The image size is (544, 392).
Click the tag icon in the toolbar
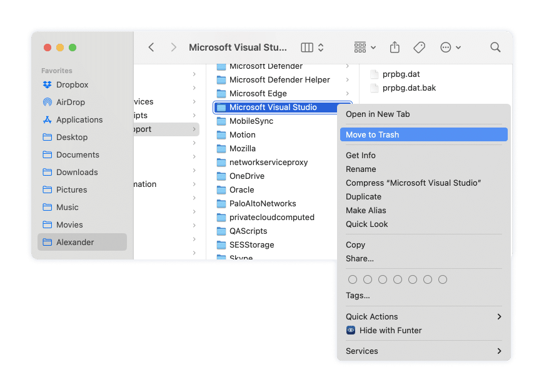point(420,47)
